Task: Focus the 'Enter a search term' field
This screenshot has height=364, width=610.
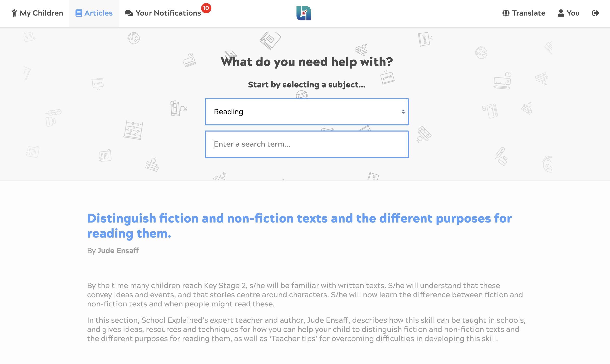Action: 306,144
